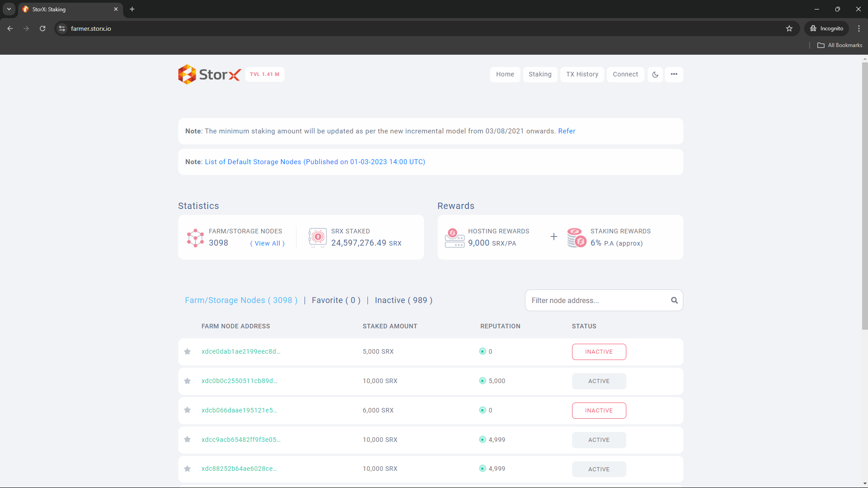The width and height of the screenshot is (868, 488).
Task: Click the StorX logo
Action: [210, 75]
